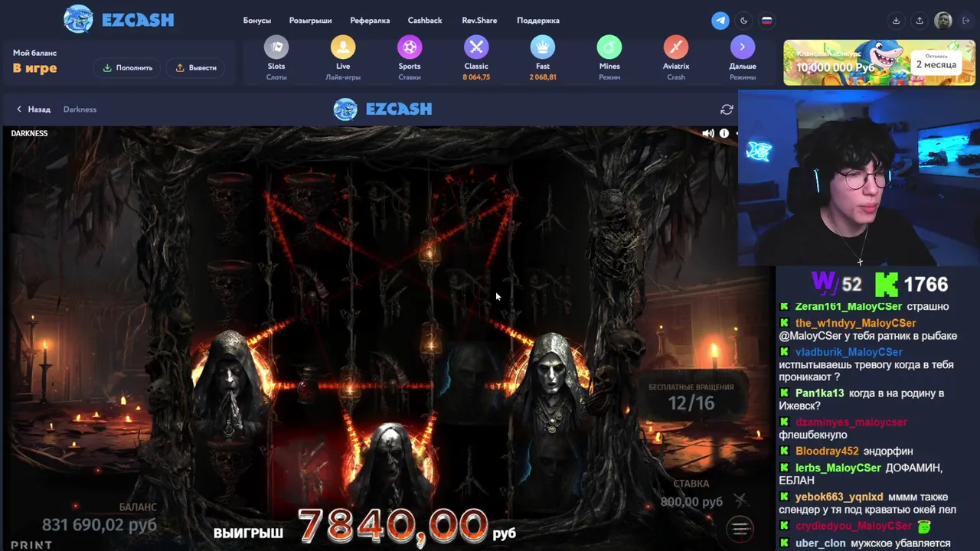Viewport: 980px width, 551px height.
Task: Click the balance 831 690,02 руб
Action: pos(99,524)
